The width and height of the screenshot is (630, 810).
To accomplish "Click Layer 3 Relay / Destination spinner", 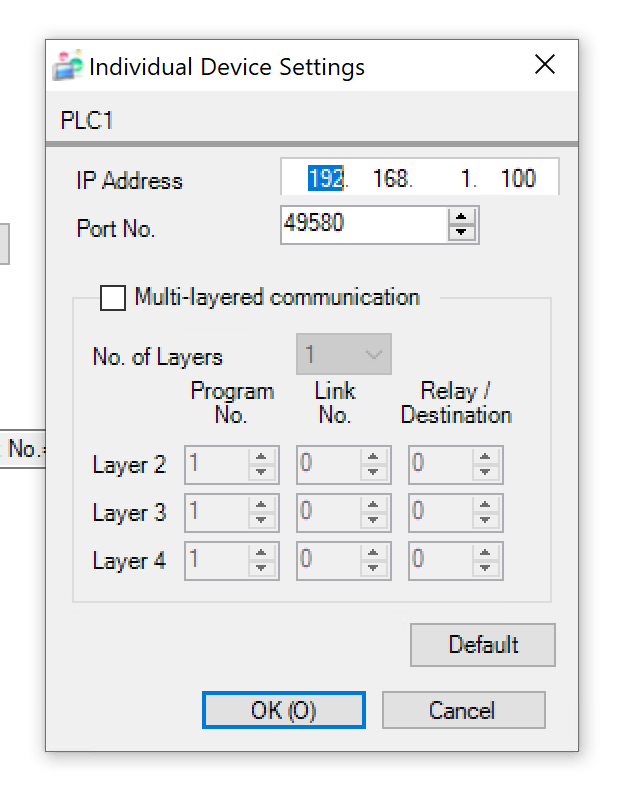I will [441, 513].
